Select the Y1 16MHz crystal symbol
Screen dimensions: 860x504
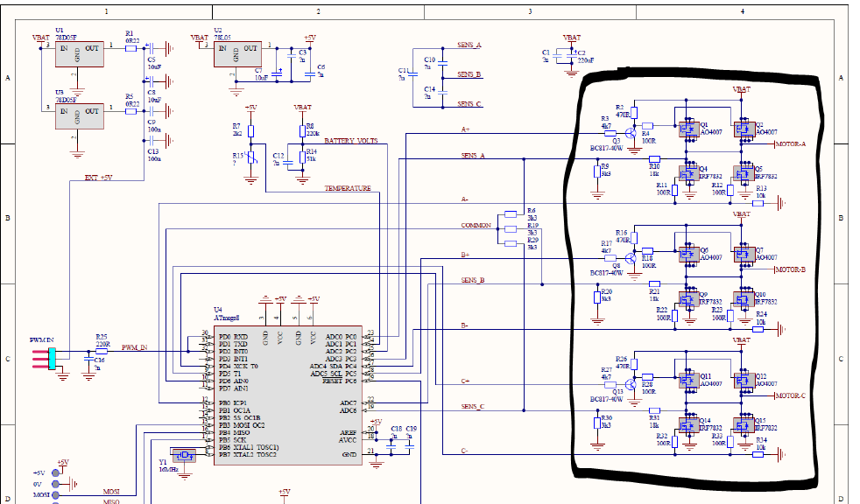click(x=184, y=455)
